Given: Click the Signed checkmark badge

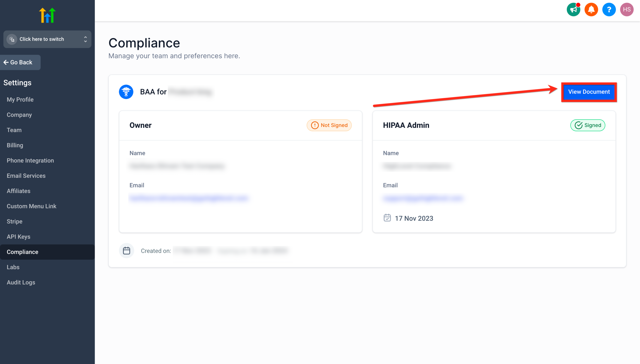Looking at the screenshot, I should tap(587, 125).
